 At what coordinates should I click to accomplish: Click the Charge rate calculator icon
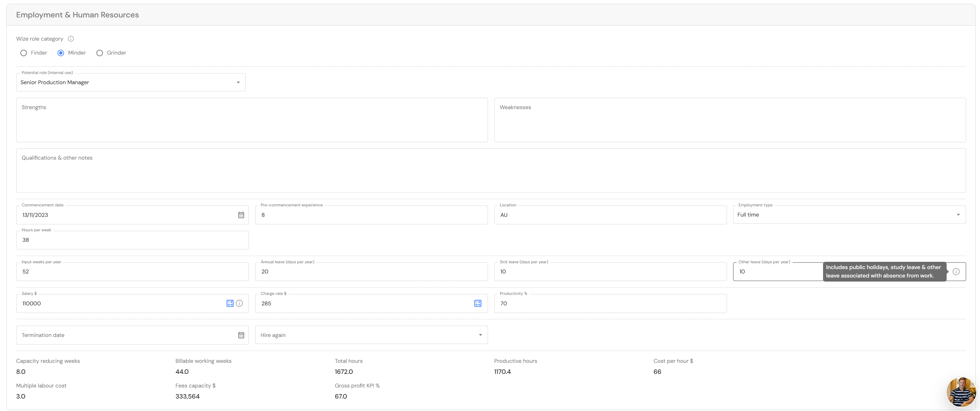coord(478,303)
